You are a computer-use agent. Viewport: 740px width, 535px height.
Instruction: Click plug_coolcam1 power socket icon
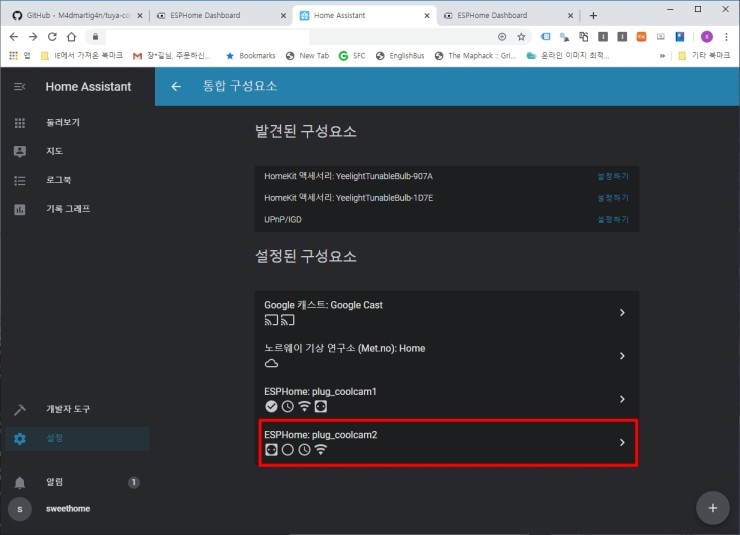pos(320,406)
